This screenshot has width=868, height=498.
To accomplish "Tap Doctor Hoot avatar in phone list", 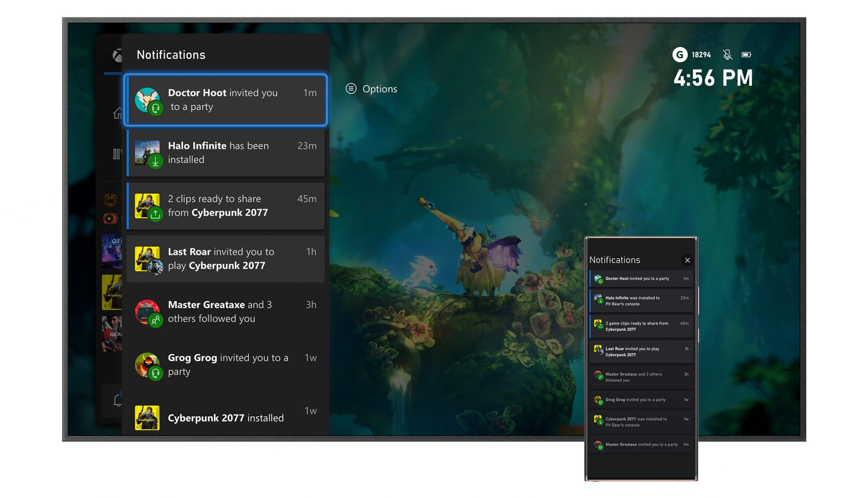I will tap(598, 279).
